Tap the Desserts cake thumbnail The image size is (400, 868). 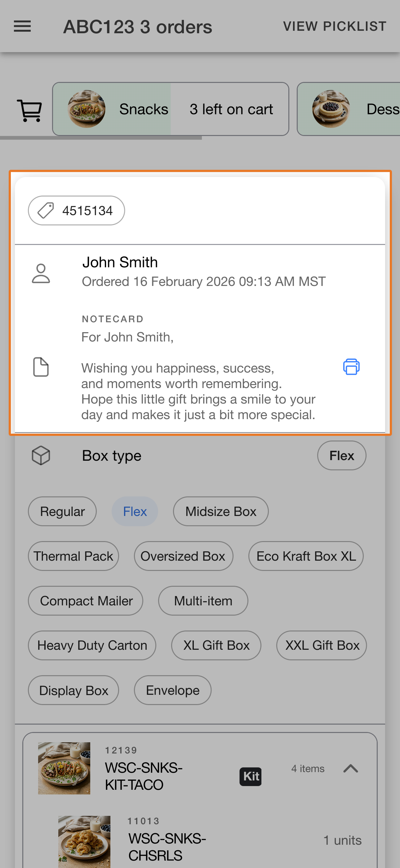click(331, 109)
